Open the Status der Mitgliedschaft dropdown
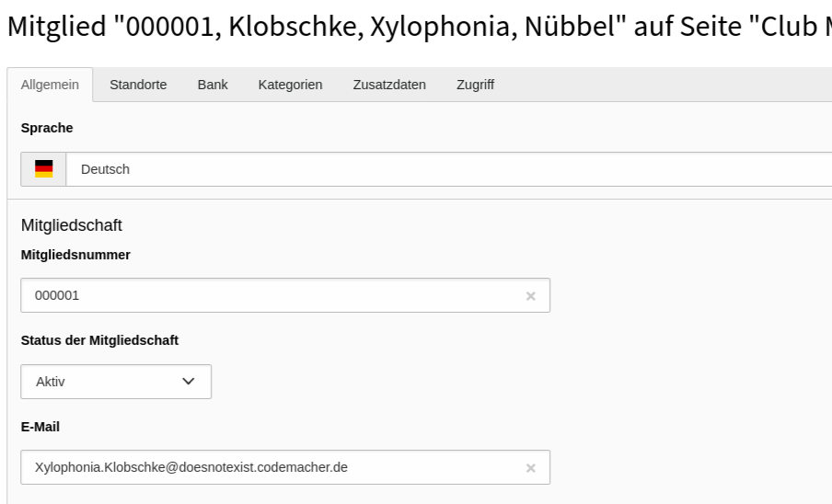This screenshot has width=832, height=504. 116,382
